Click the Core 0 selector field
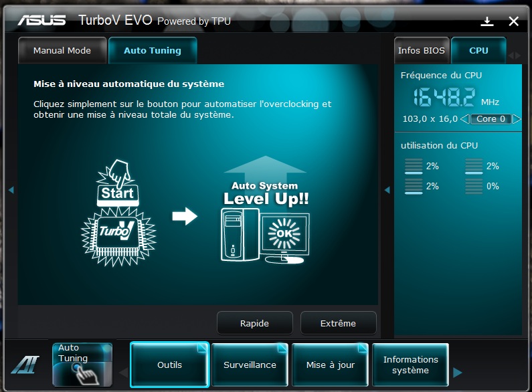This screenshot has width=532, height=392. pos(491,119)
